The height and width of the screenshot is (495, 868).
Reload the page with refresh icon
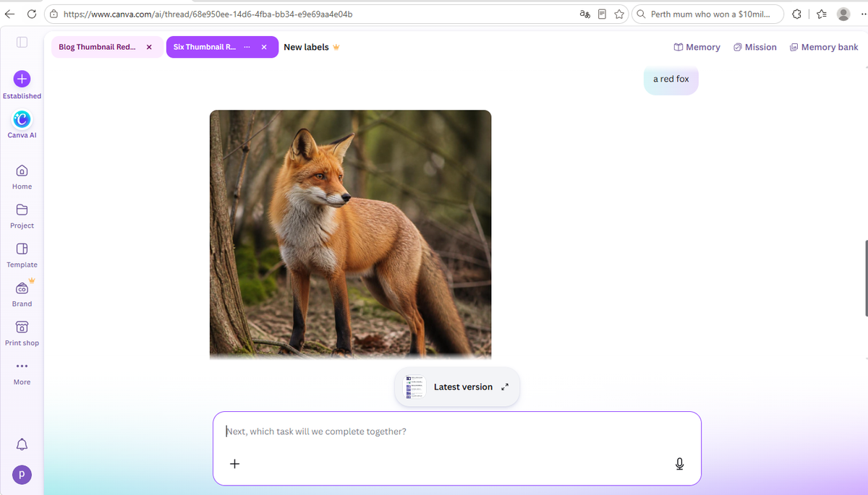[31, 14]
